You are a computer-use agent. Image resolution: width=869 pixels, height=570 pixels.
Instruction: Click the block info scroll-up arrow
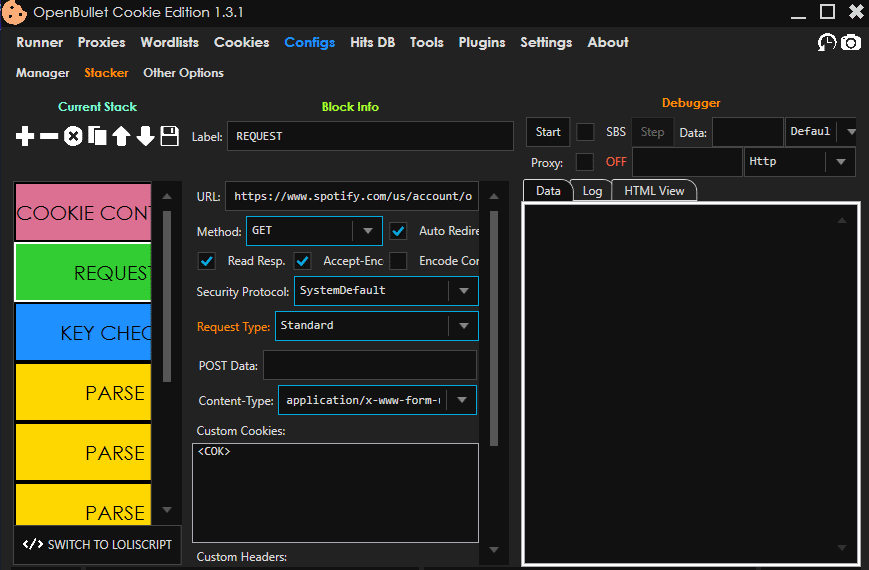coord(494,196)
